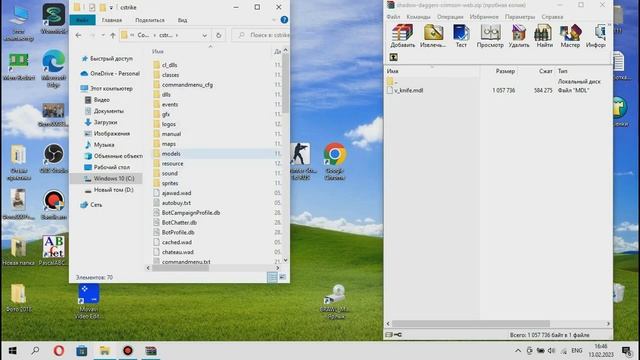Select Новый том (D:) drive
The image size is (640, 360).
tap(113, 190)
